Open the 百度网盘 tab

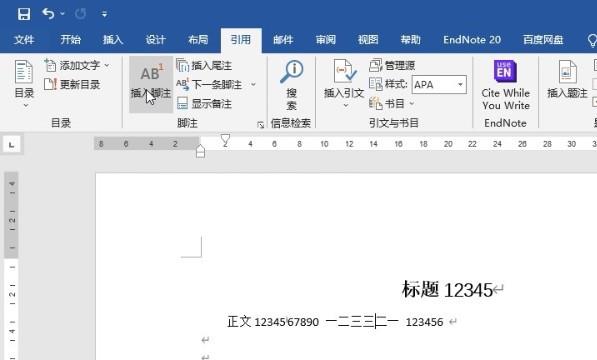[x=543, y=40]
